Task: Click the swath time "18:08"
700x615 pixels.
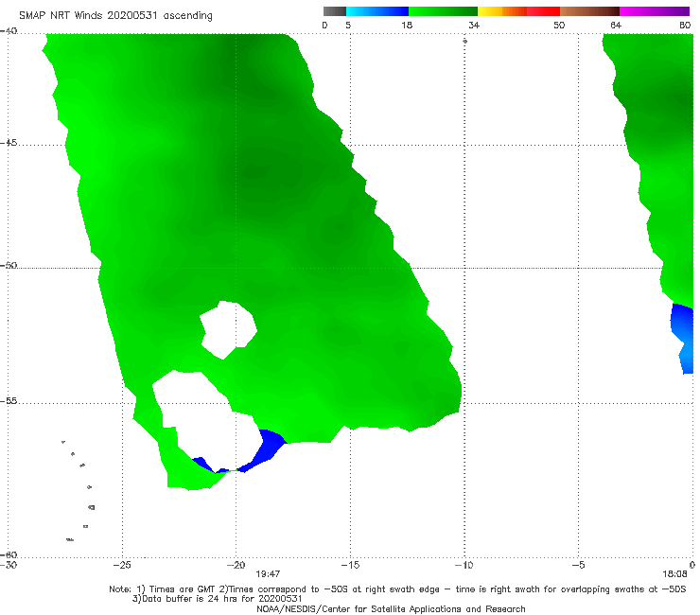Action: pyautogui.click(x=674, y=574)
